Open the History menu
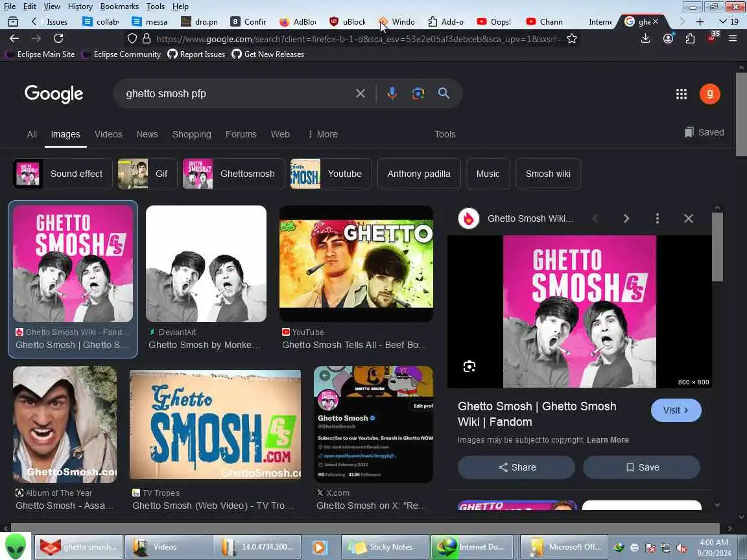Viewport: 747px width, 560px height. (x=80, y=6)
